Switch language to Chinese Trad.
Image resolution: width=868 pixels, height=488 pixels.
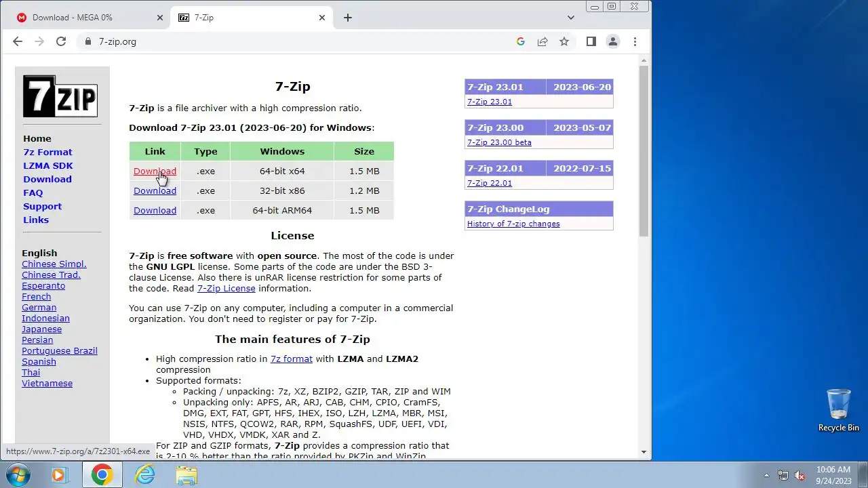pyautogui.click(x=51, y=274)
